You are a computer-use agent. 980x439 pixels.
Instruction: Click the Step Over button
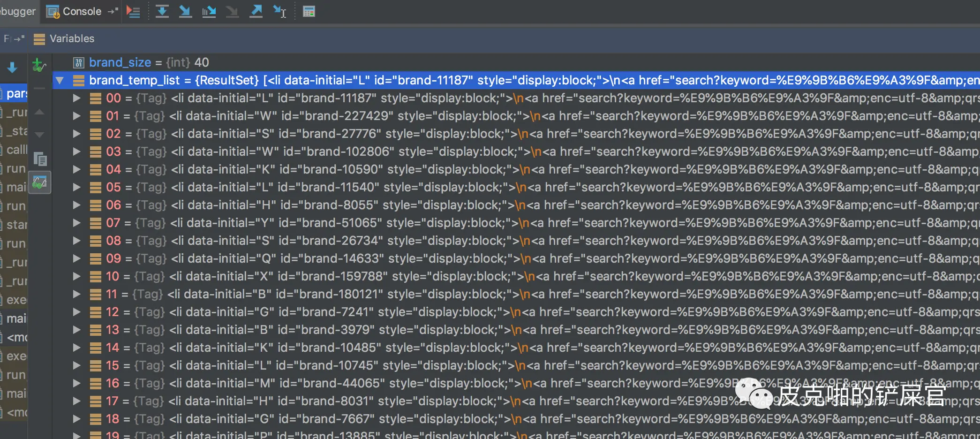click(x=162, y=11)
